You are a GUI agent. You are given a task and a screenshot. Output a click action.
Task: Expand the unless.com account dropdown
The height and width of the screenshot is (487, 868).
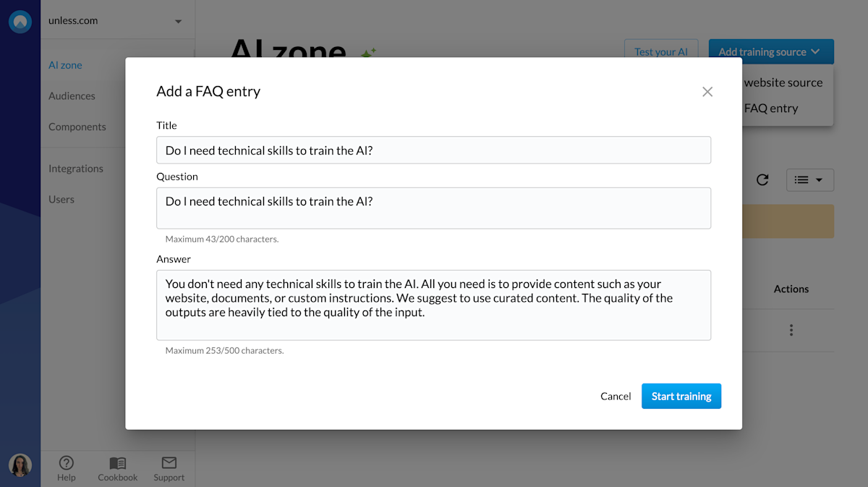click(x=178, y=21)
